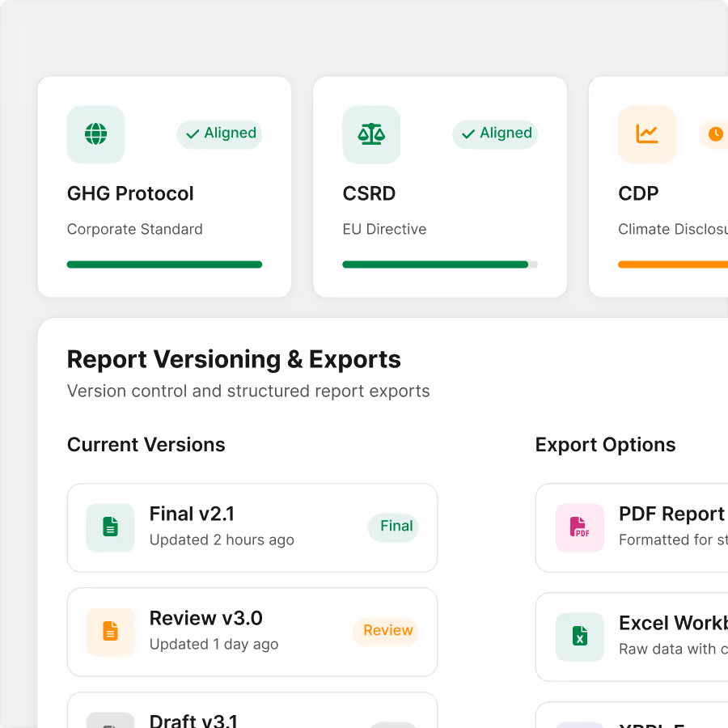Viewport: 728px width, 728px height.
Task: Click the Raw data with description under Excel
Action: click(x=673, y=649)
